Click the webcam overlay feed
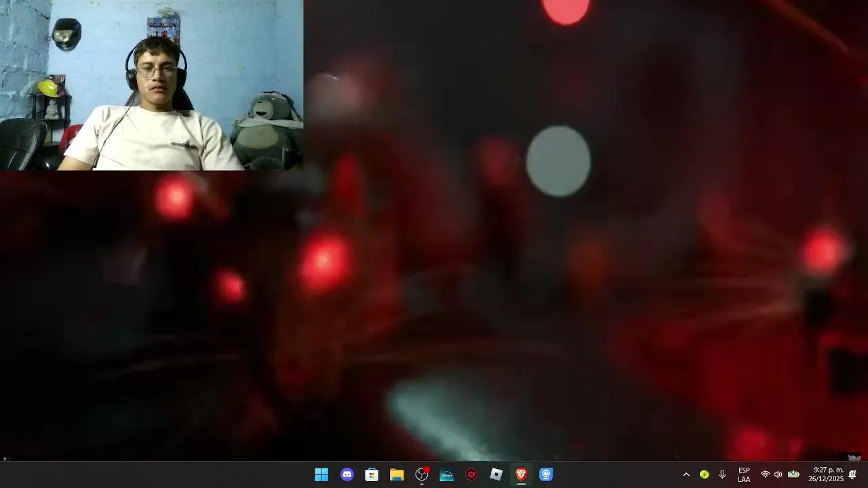Image resolution: width=868 pixels, height=488 pixels. tap(151, 85)
